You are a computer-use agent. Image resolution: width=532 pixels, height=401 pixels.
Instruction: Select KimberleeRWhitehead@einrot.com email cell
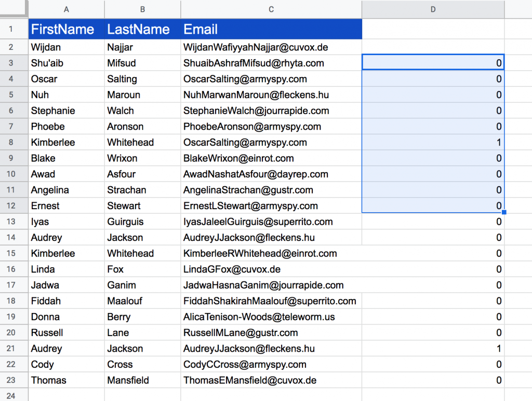click(271, 253)
